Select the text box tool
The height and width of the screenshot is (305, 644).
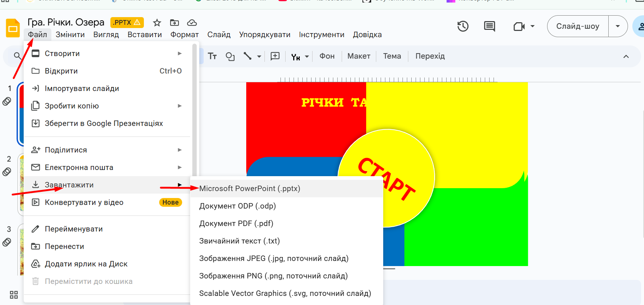212,56
